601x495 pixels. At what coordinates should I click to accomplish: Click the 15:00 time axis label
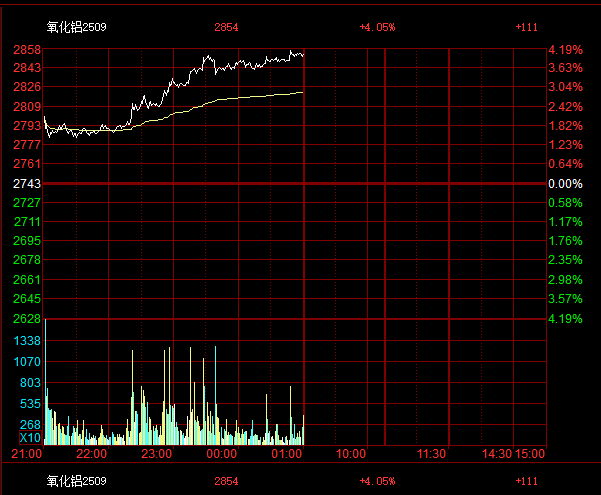[x=530, y=454]
